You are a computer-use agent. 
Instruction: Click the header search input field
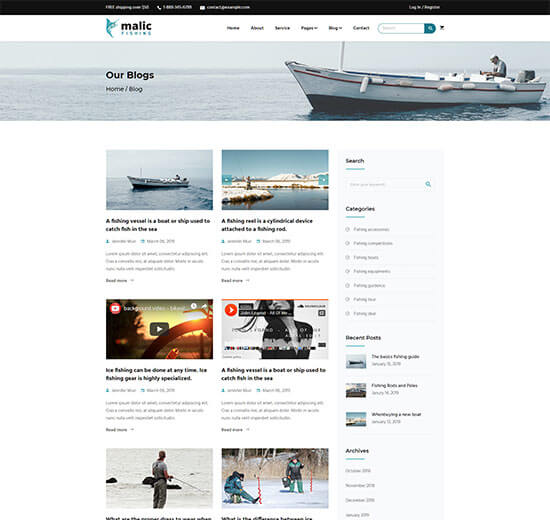(x=402, y=28)
